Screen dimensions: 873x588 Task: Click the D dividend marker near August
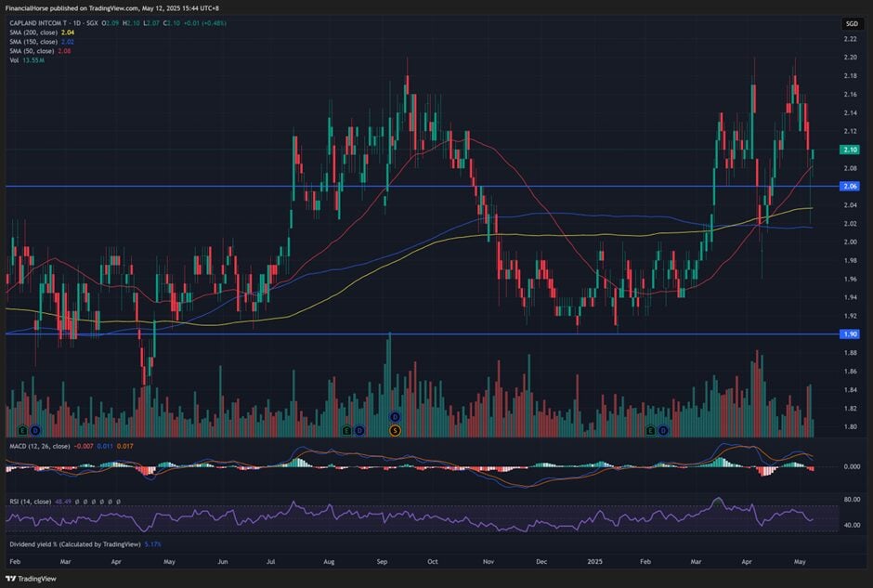pyautogui.click(x=360, y=431)
